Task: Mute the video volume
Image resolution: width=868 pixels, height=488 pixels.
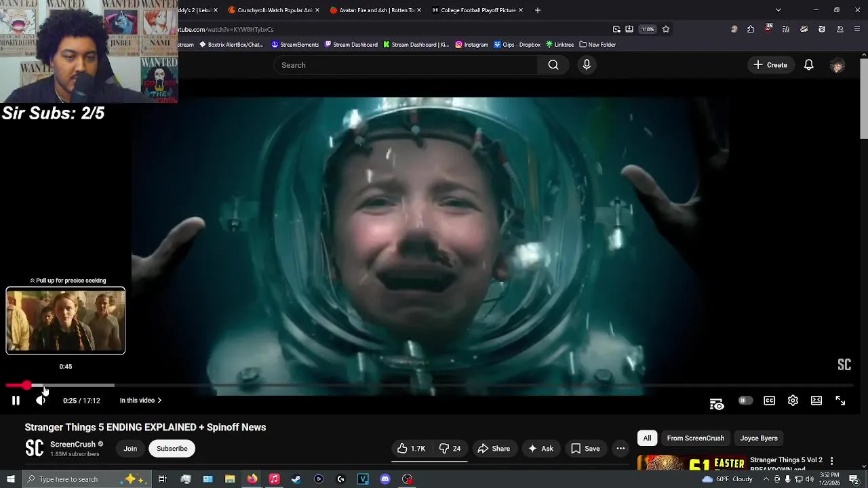Action: tap(41, 401)
